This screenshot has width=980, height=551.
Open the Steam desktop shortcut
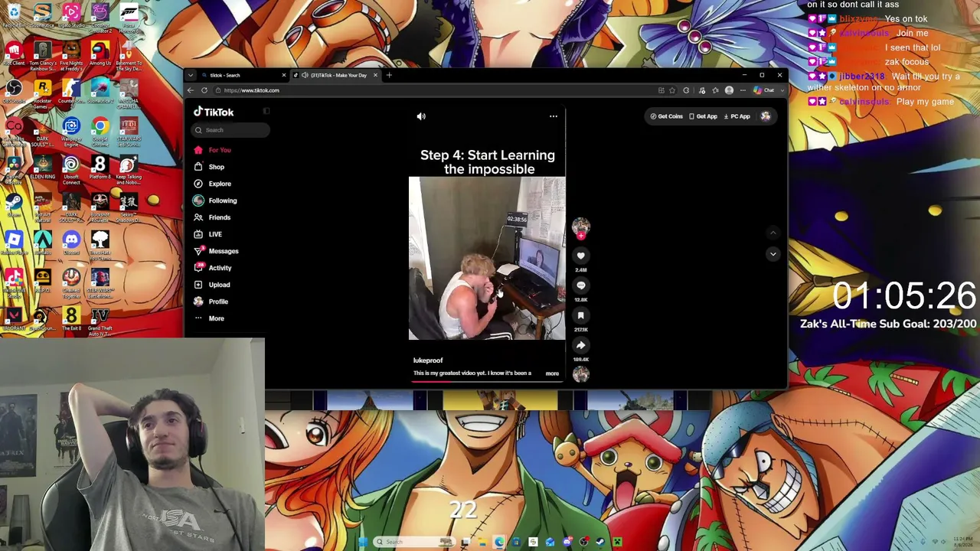(x=14, y=204)
